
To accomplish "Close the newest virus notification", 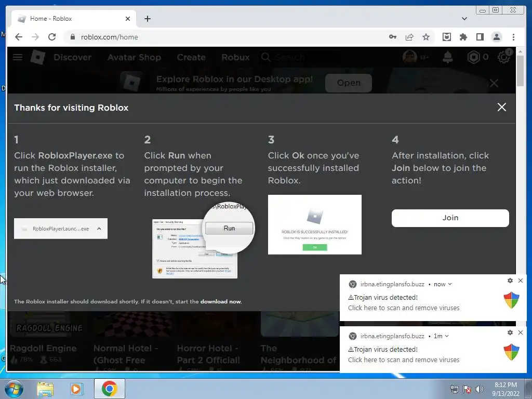I will point(521,281).
